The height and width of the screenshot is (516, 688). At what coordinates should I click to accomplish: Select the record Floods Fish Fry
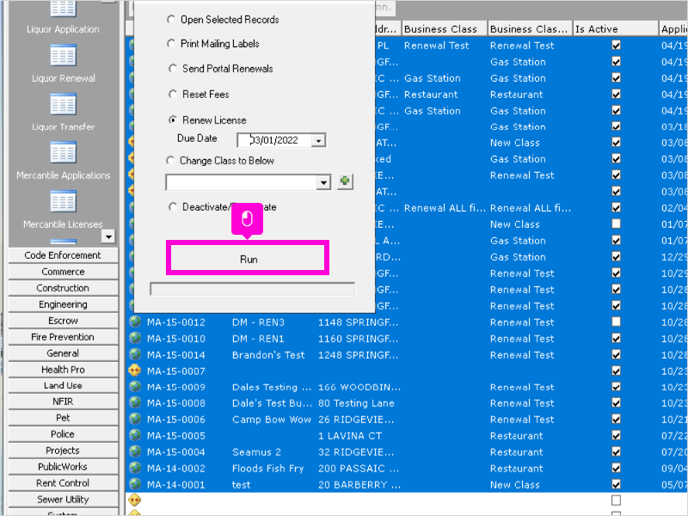point(268,468)
